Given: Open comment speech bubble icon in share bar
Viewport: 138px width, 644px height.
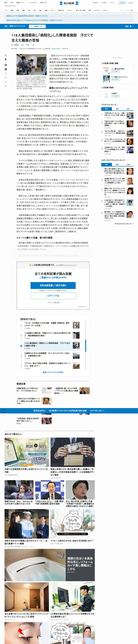Looking at the screenshot, I should pos(6,60).
